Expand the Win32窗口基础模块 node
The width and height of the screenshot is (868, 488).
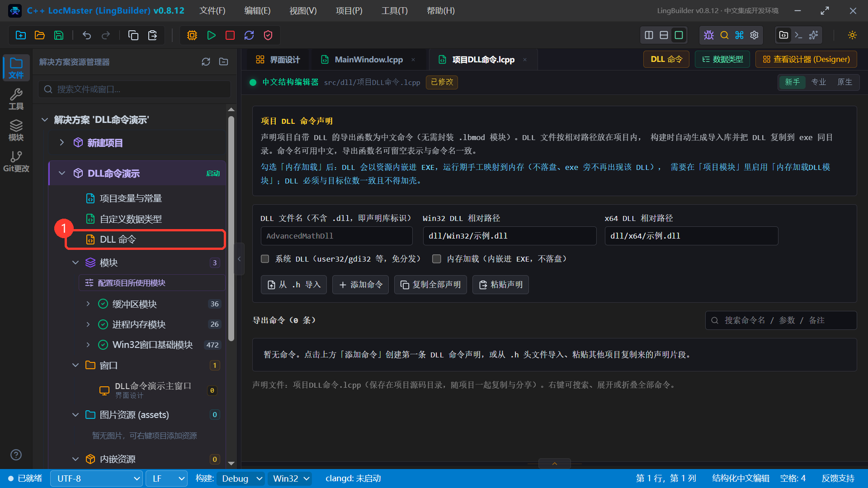[x=88, y=345]
